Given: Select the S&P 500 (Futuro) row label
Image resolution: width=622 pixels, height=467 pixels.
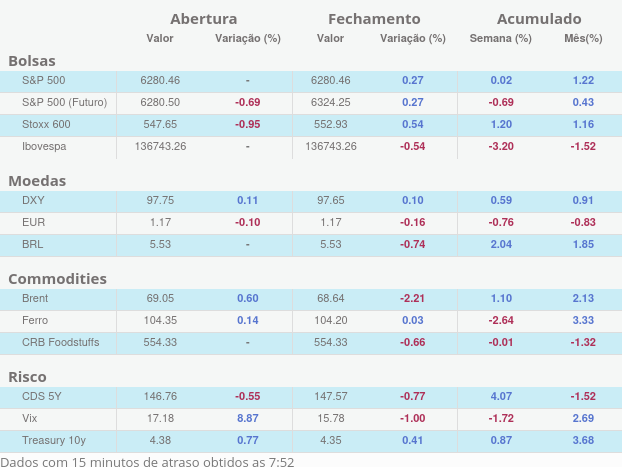Looking at the screenshot, I should point(64,102).
